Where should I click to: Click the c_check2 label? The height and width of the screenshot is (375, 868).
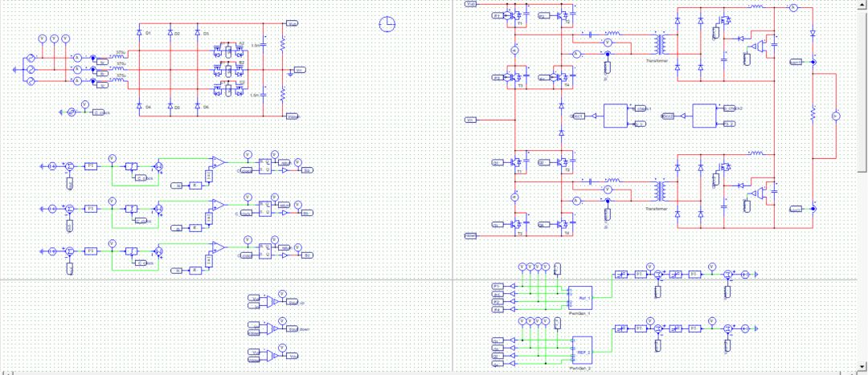[733, 108]
